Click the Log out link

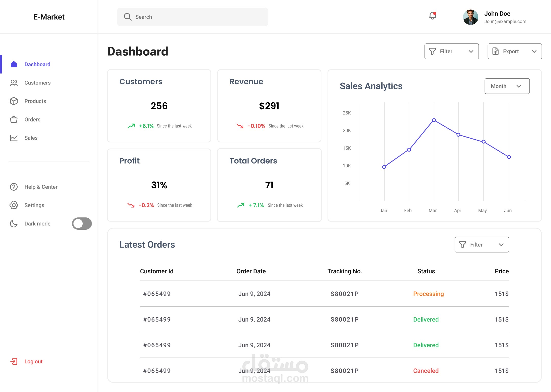(x=33, y=361)
